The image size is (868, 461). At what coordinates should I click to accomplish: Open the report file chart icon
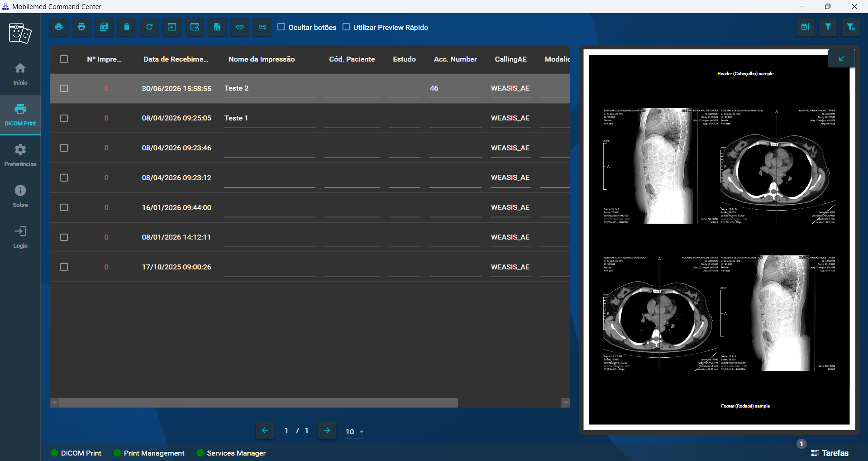217,27
